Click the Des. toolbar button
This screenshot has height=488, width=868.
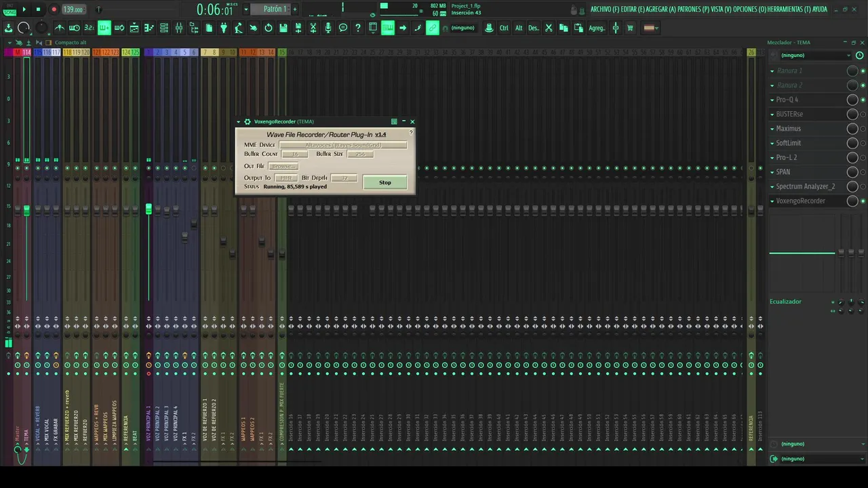(x=534, y=28)
